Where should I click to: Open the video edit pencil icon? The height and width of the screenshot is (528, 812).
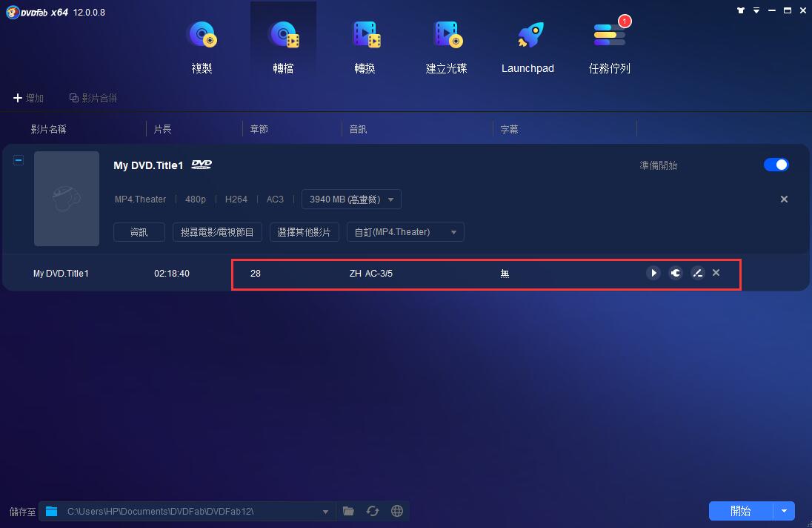click(698, 273)
